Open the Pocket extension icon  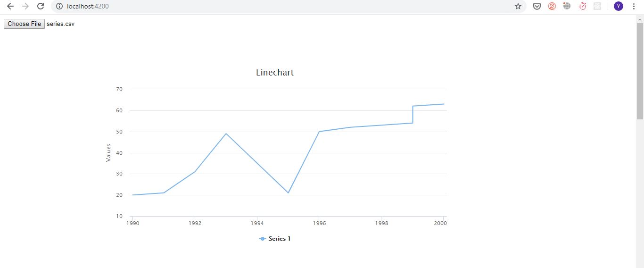(x=537, y=6)
